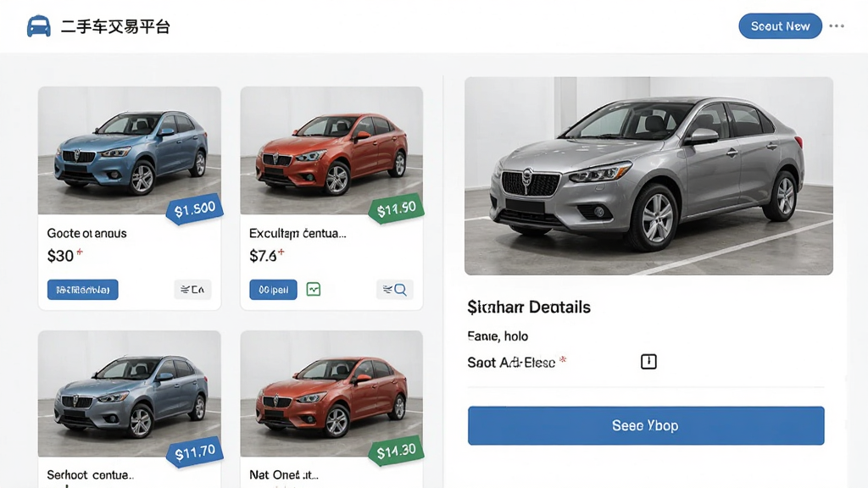Click the green $14.30 price tag
This screenshot has height=488, width=868.
pos(397,452)
